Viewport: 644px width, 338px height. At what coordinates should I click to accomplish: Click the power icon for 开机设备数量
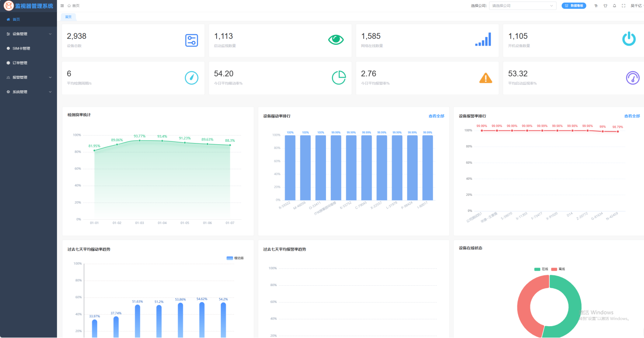pyautogui.click(x=629, y=39)
